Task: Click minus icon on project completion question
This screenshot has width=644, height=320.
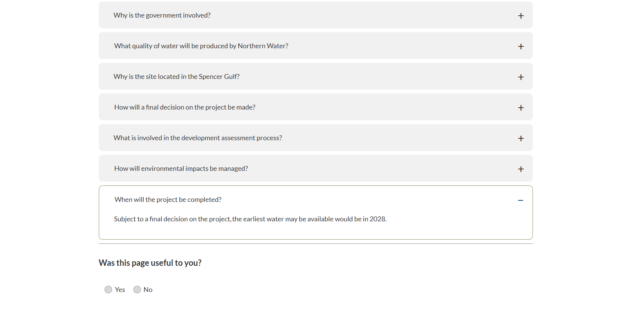Action: (x=521, y=200)
